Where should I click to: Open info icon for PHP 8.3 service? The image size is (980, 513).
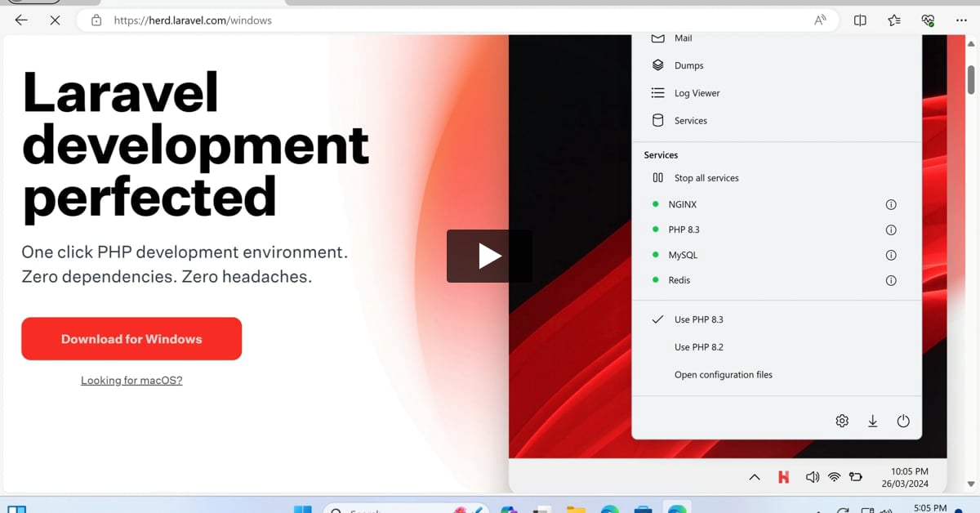tap(891, 230)
